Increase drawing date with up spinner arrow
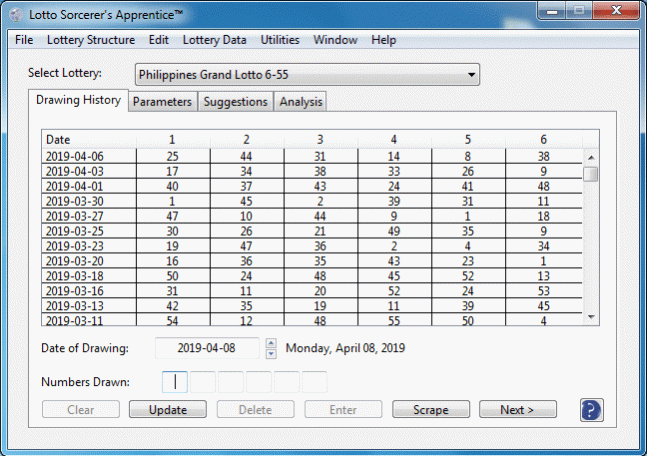The image size is (647, 456). coord(271,343)
